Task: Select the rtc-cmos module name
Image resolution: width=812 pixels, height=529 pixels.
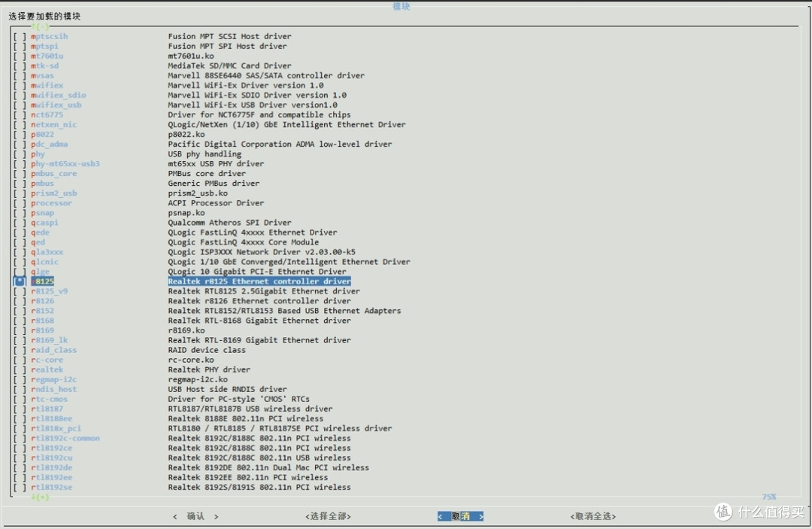Action: click(49, 400)
